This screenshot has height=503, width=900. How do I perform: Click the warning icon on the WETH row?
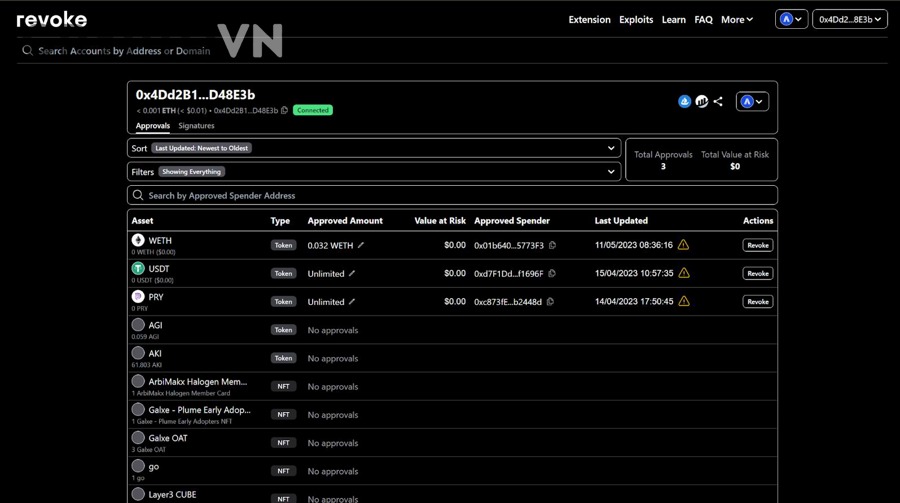click(x=683, y=245)
